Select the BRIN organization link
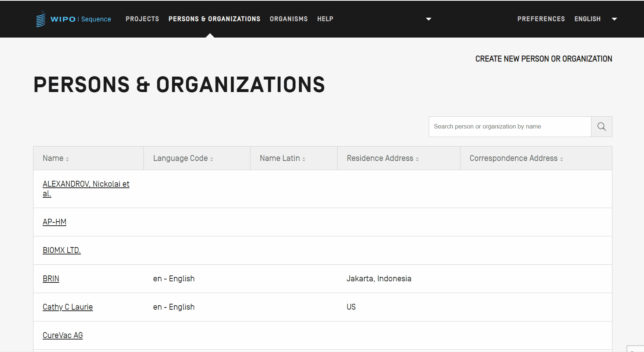The height and width of the screenshot is (352, 644). (x=51, y=279)
